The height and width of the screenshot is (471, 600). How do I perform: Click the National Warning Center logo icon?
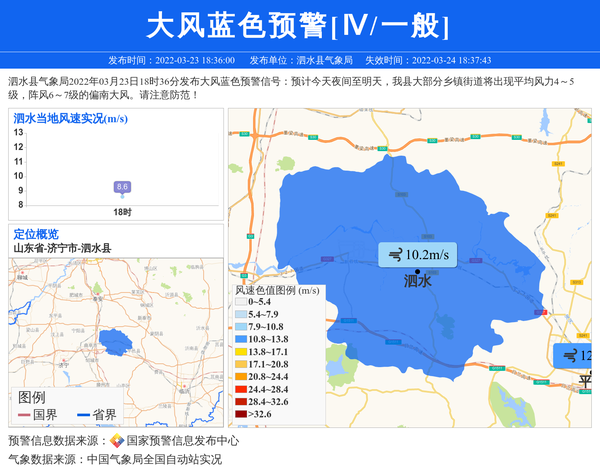coord(117,441)
